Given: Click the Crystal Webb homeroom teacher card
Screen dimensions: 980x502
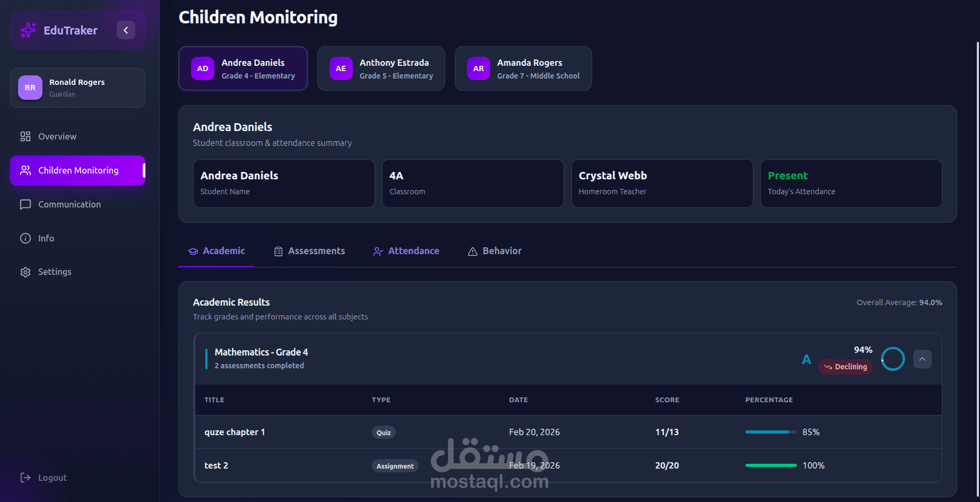Looking at the screenshot, I should tap(662, 184).
